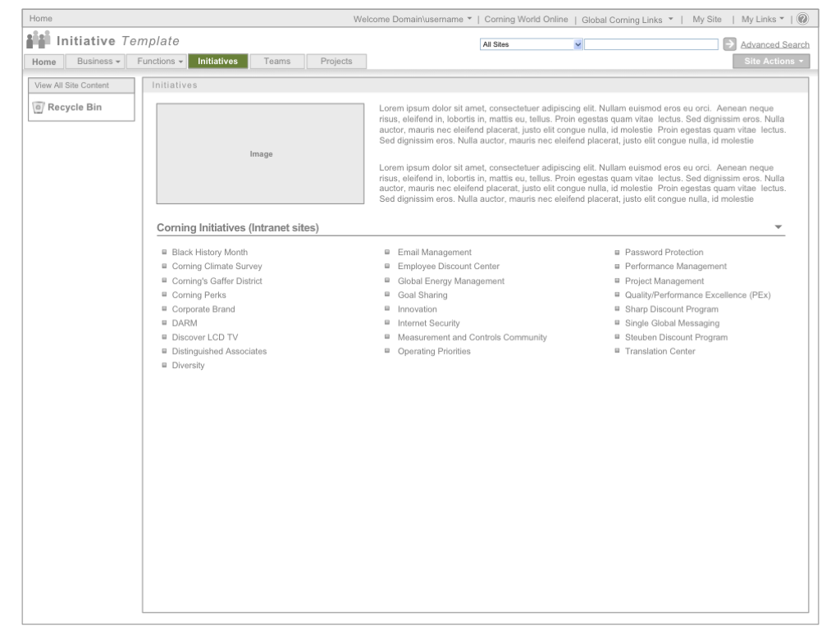Screen dimensions: 840x630
Task: Click the Image placeholder
Action: (x=260, y=153)
